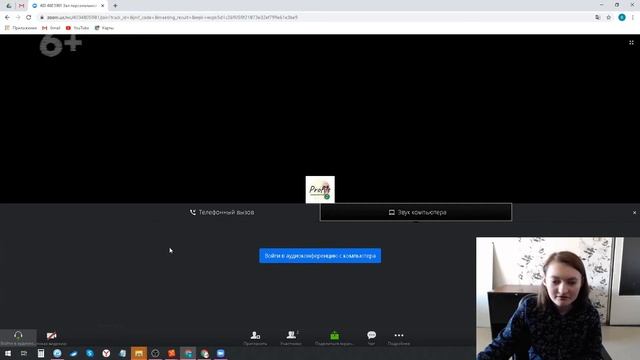
Task: Click the Profit participant avatar thumbnail
Action: pos(320,189)
